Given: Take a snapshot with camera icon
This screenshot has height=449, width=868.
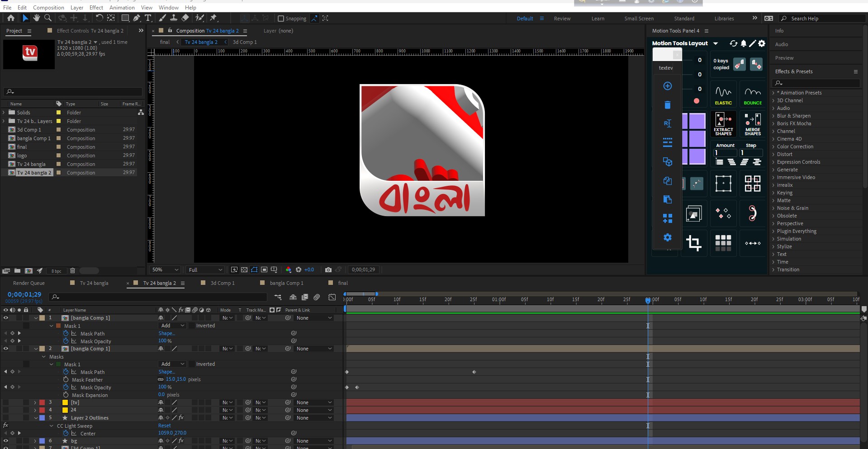Looking at the screenshot, I should click(x=328, y=269).
